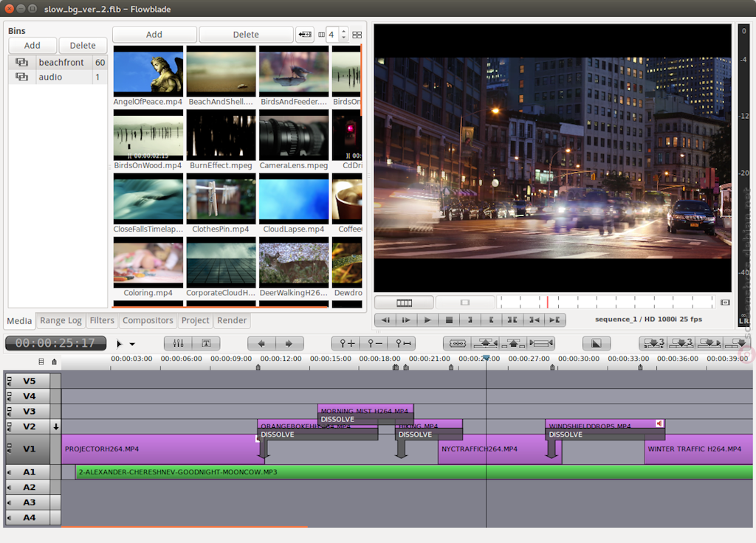The height and width of the screenshot is (543, 756).
Task: Select the audio bin
Action: (x=58, y=77)
